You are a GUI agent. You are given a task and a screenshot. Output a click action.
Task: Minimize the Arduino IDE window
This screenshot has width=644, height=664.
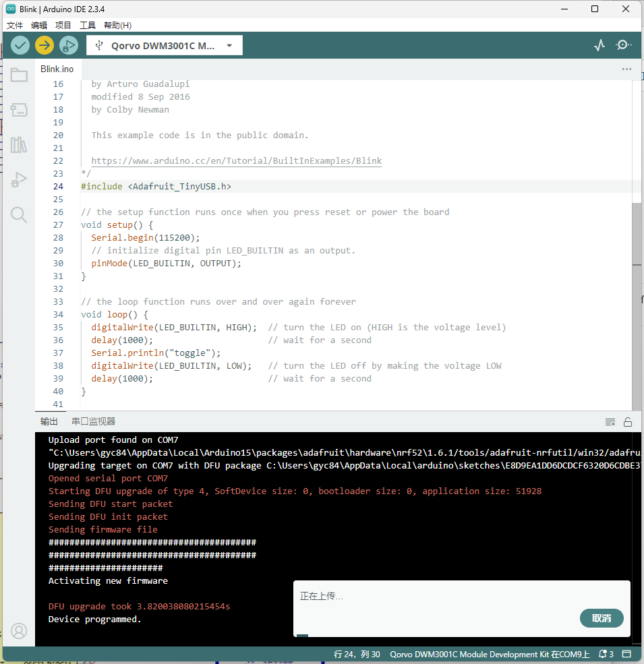click(x=564, y=9)
